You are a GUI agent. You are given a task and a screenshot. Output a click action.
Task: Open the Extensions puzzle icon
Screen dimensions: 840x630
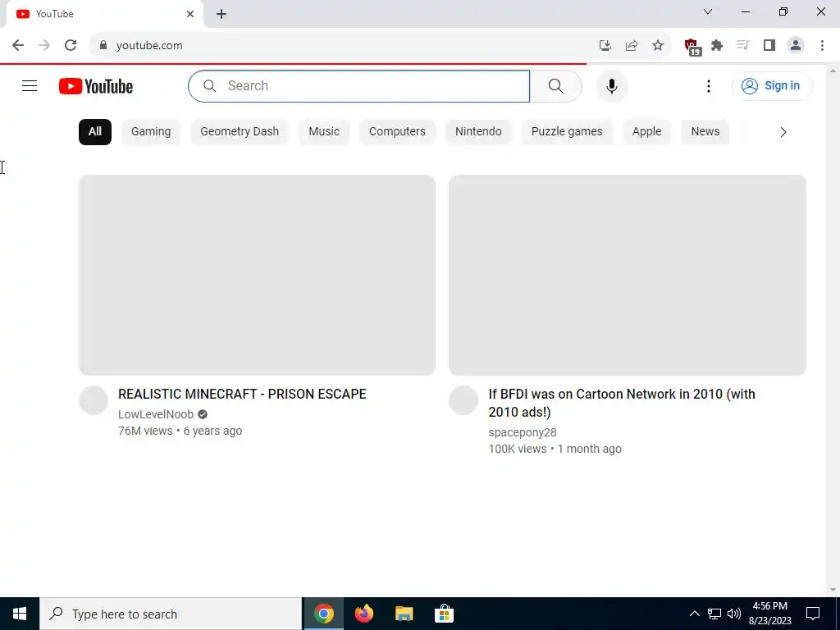tap(717, 46)
